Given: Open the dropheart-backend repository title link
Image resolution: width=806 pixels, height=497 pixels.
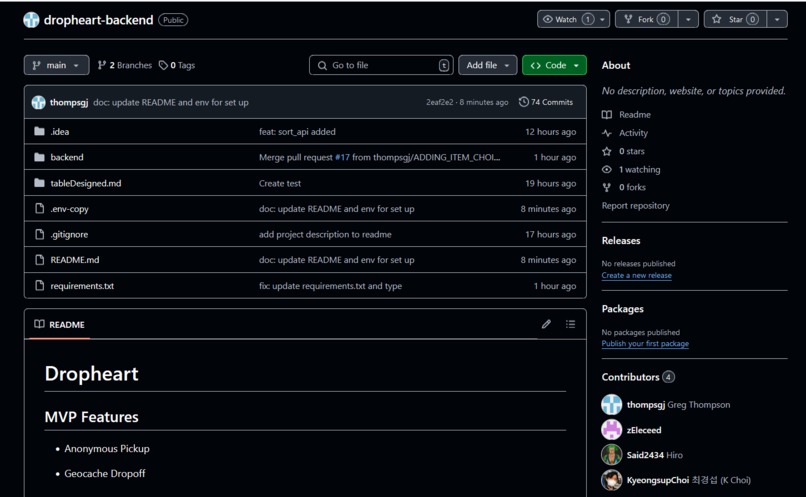Looking at the screenshot, I should click(x=98, y=20).
